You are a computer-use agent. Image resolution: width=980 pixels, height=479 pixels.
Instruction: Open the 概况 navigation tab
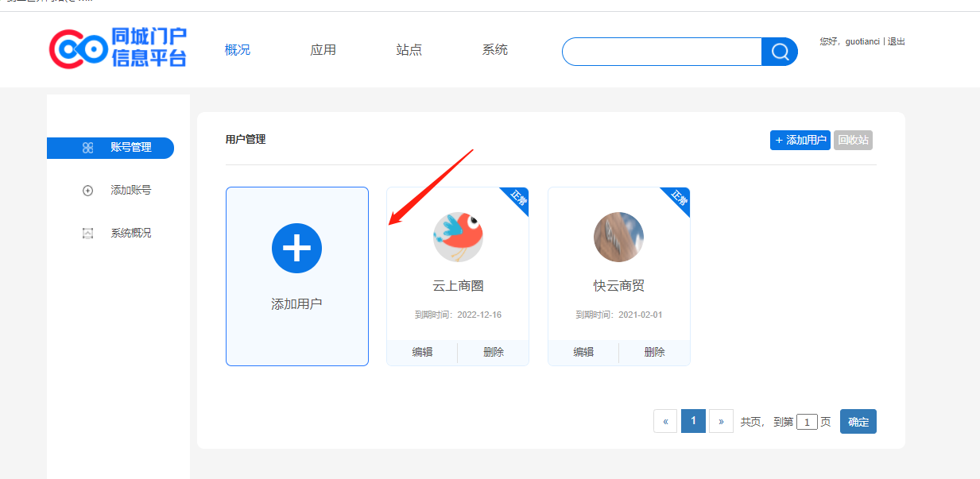click(x=238, y=50)
